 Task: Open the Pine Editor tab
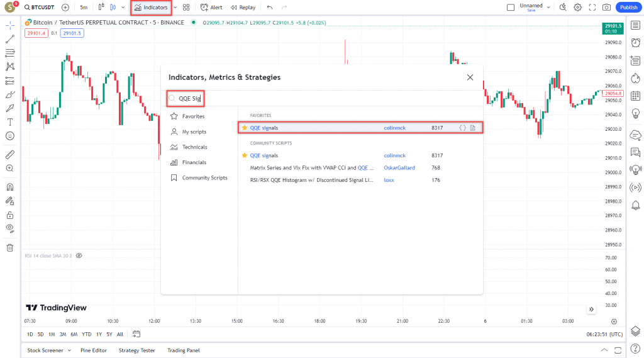[94, 350]
